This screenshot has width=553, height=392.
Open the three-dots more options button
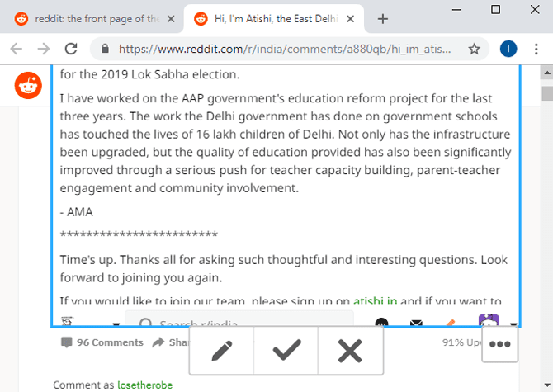point(501,345)
